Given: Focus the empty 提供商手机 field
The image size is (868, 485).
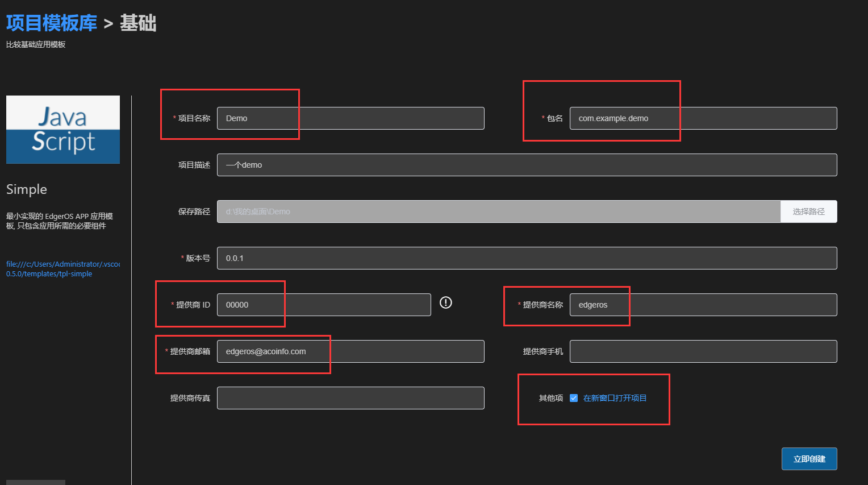Looking at the screenshot, I should 703,351.
